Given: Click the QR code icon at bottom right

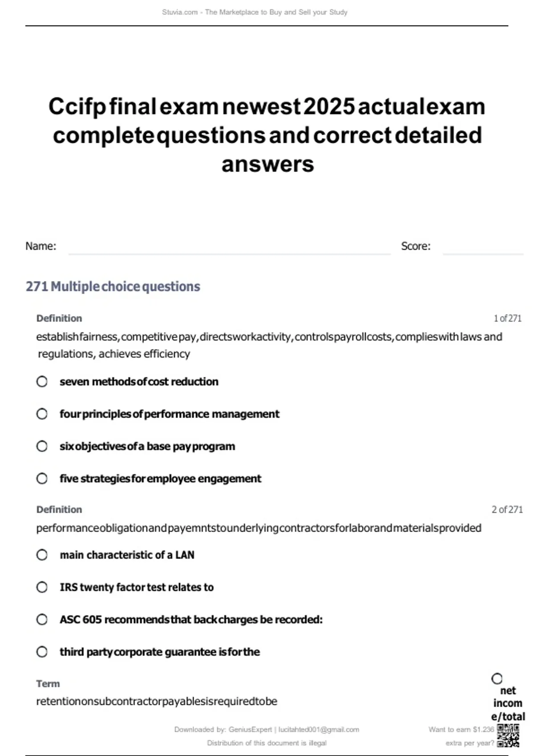Looking at the screenshot, I should (x=508, y=736).
